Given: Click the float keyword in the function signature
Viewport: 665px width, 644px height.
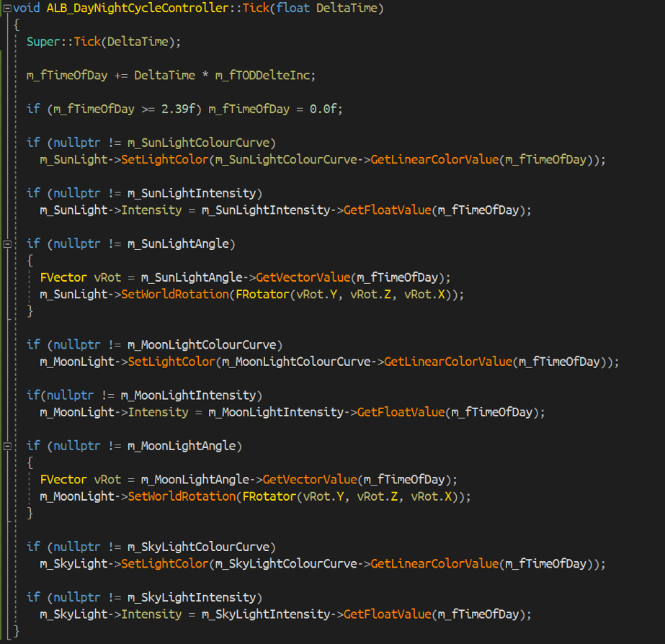Looking at the screenshot, I should 295,8.
